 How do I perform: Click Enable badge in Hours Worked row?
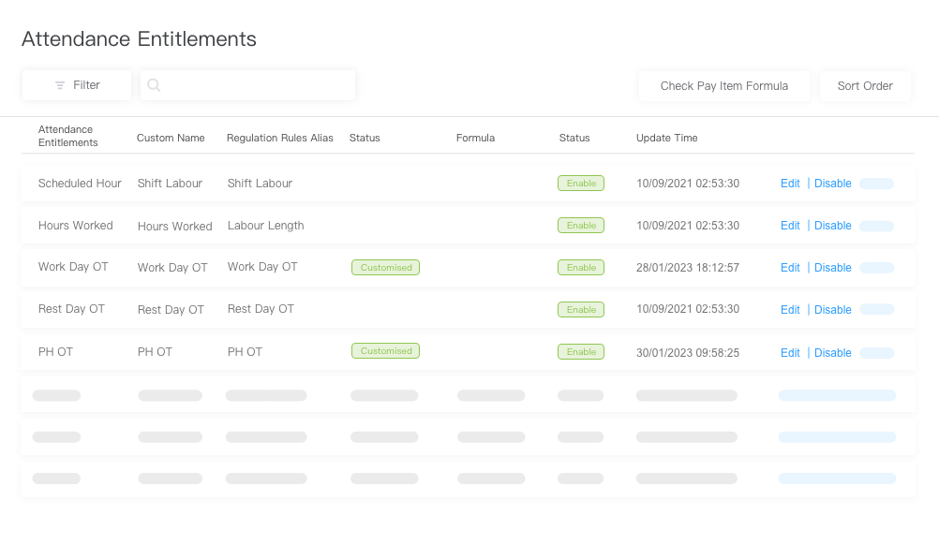point(581,225)
